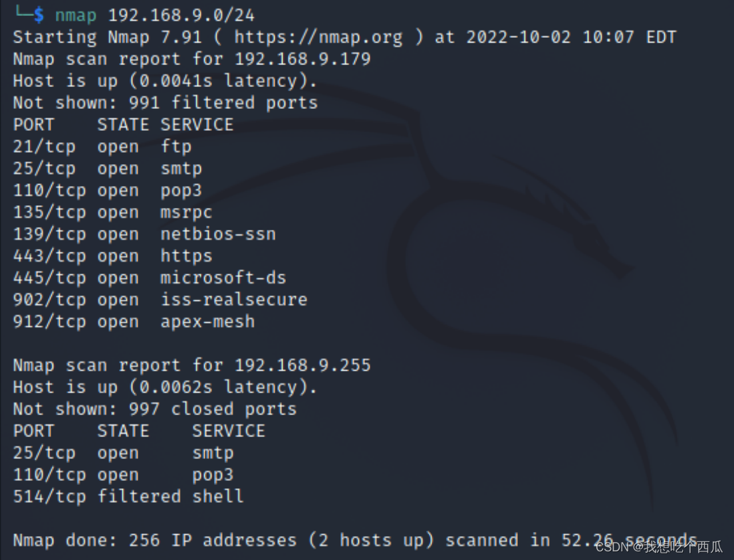Image resolution: width=734 pixels, height=560 pixels.
Task: Select the 25/tcp smtp line under 192.168.9.179
Action: click(108, 169)
